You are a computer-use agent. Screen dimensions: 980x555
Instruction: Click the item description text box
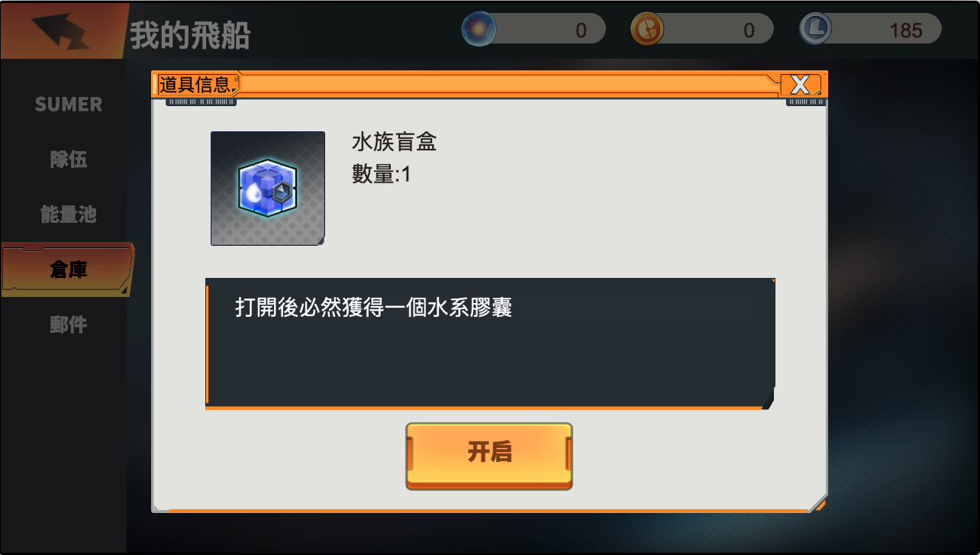pyautogui.click(x=490, y=343)
